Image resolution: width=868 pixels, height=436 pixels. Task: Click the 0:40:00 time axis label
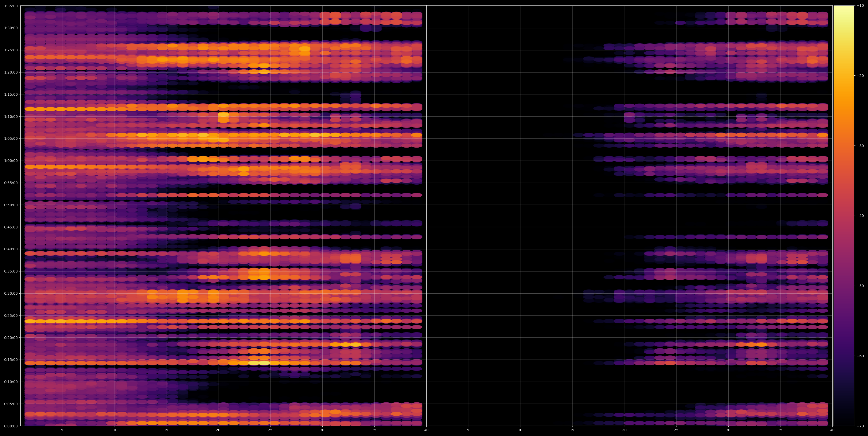click(11, 249)
